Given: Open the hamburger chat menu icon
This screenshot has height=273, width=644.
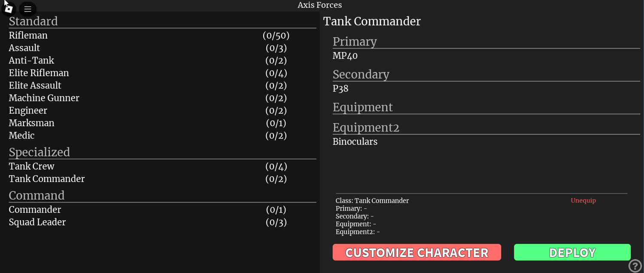Looking at the screenshot, I should (x=27, y=9).
